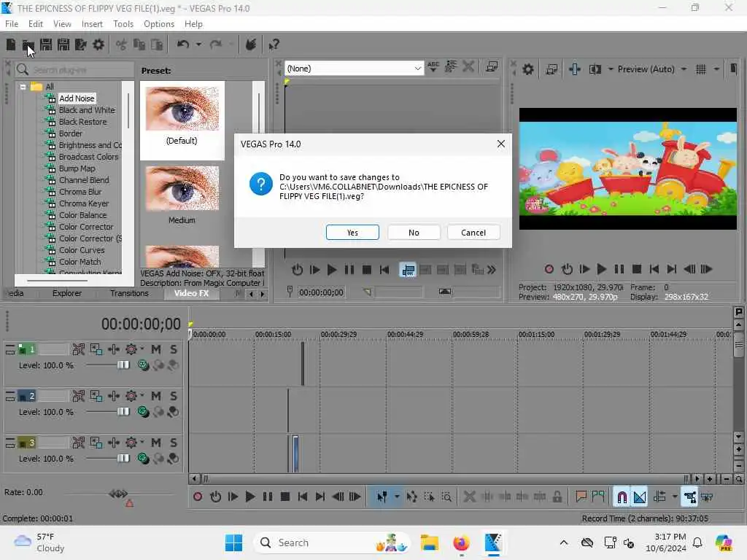Switch to the Transitions tab
Image resolution: width=747 pixels, height=560 pixels.
click(129, 293)
